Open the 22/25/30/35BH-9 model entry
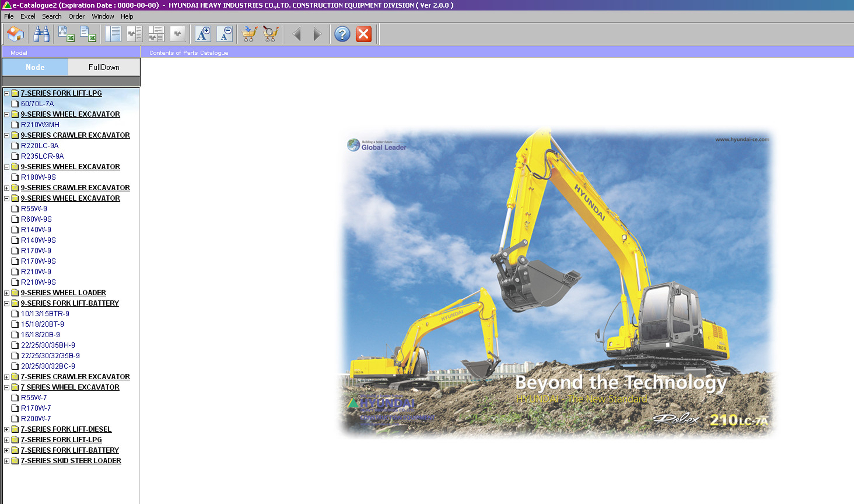This screenshot has height=504, width=854. point(48,345)
